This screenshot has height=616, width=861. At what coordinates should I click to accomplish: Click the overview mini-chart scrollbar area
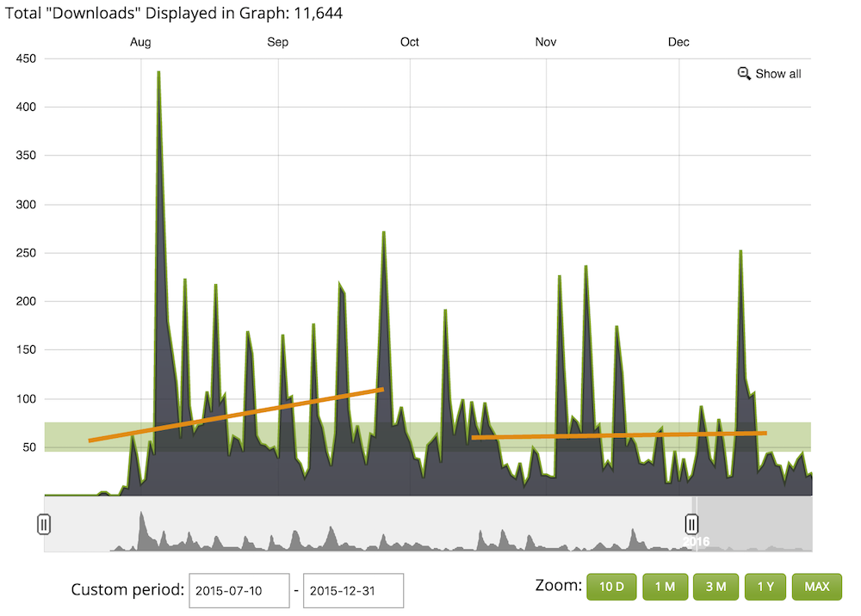(428, 524)
